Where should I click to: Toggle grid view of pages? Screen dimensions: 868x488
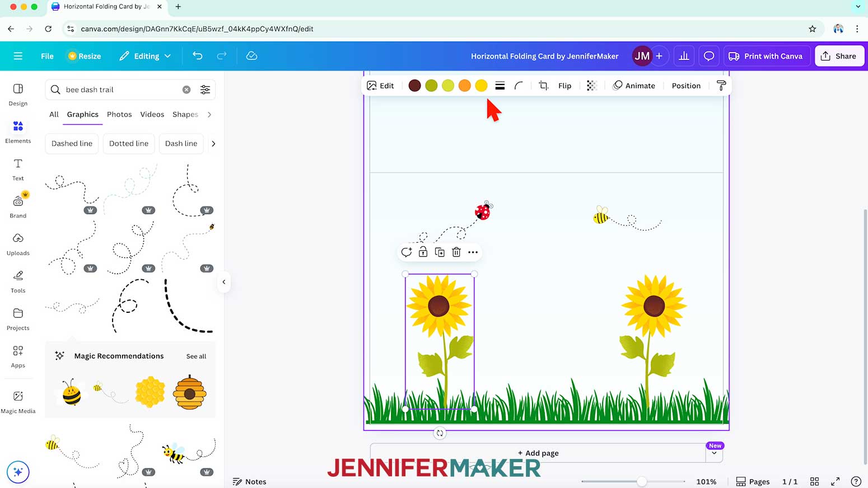pos(815,481)
